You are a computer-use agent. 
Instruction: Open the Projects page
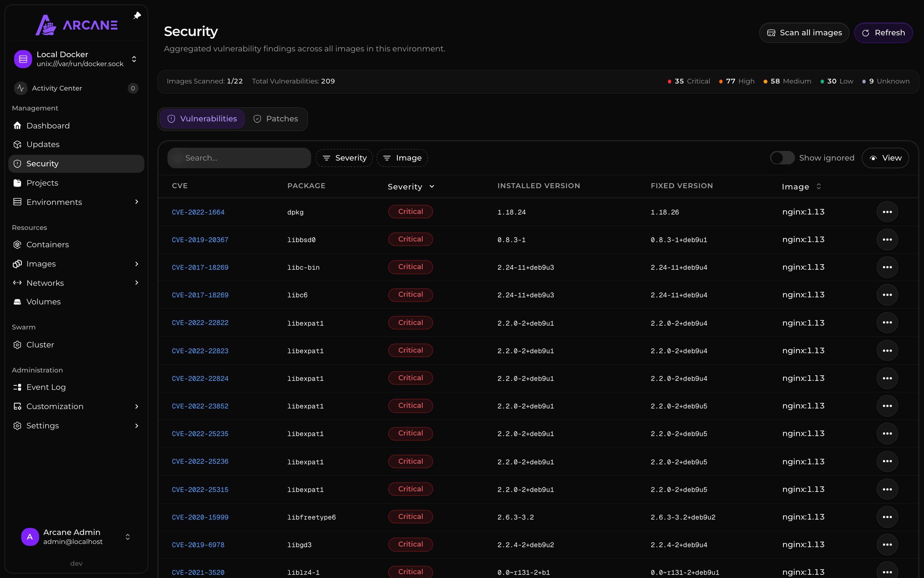(x=76, y=183)
